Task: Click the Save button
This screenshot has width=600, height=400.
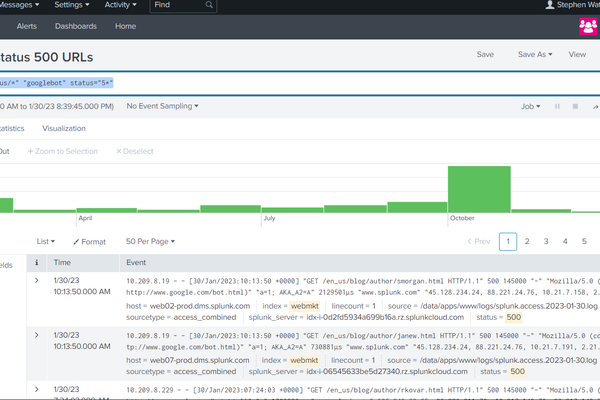Action: coord(485,54)
